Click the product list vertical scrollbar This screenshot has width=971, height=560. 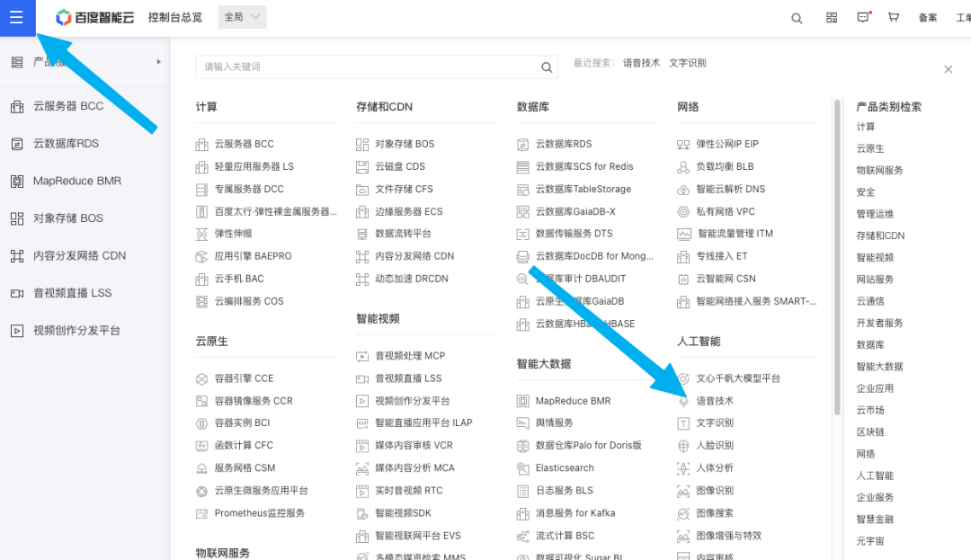coord(837,257)
